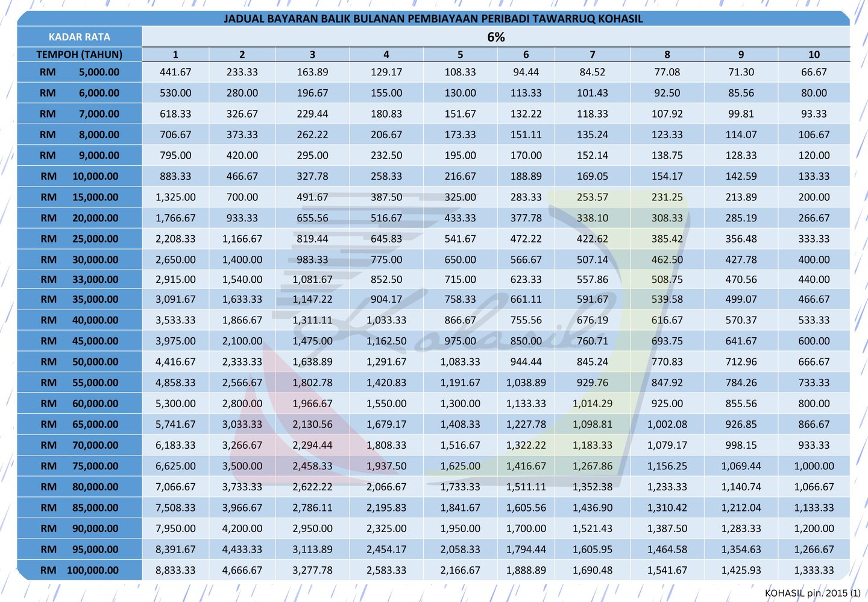Click 5,300.00 in the RM 60,000 row
Image resolution: width=868 pixels, height=602 pixels.
175,404
